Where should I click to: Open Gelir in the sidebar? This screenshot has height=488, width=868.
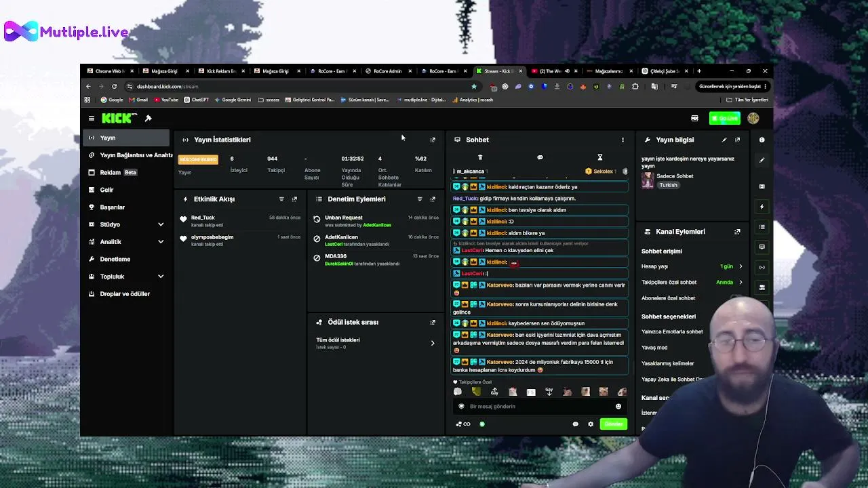click(x=127, y=190)
